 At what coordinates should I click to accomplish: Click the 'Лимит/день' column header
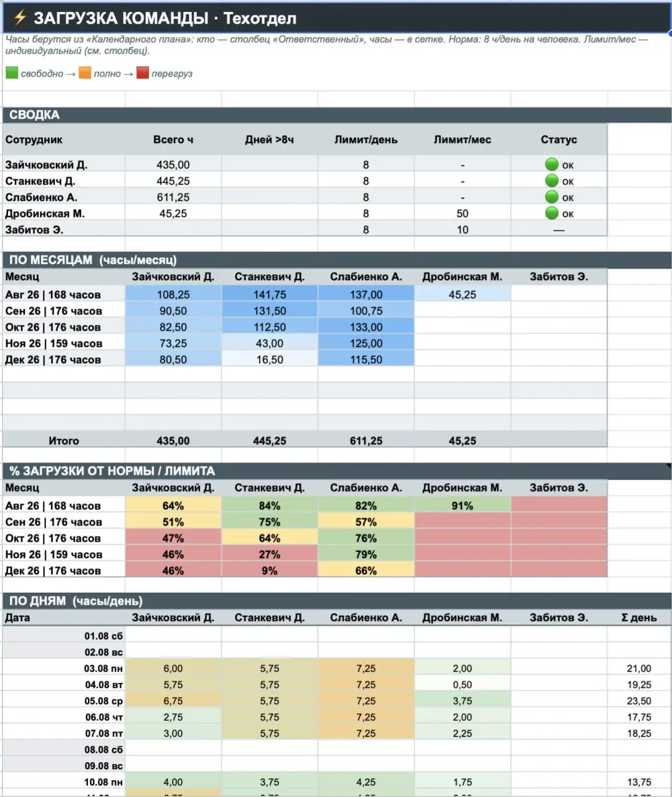coord(366,139)
